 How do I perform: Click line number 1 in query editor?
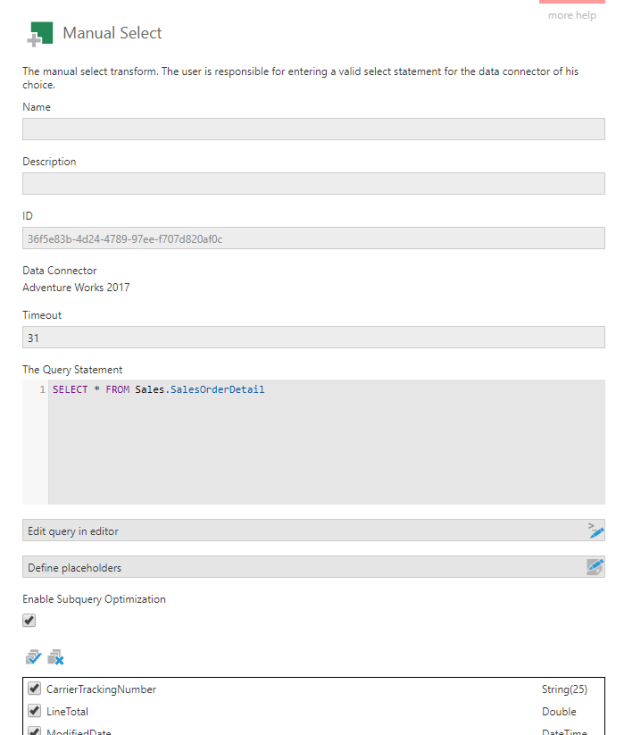click(x=42, y=390)
